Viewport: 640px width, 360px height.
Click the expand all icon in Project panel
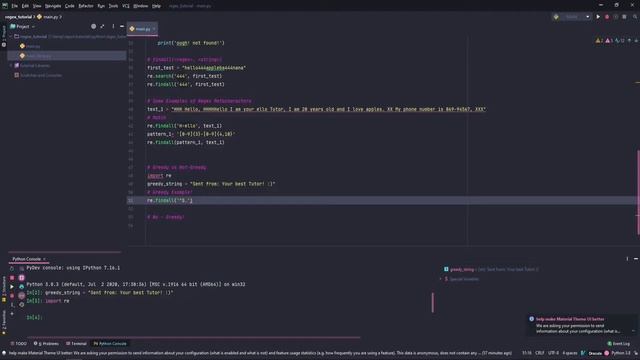(x=102, y=27)
